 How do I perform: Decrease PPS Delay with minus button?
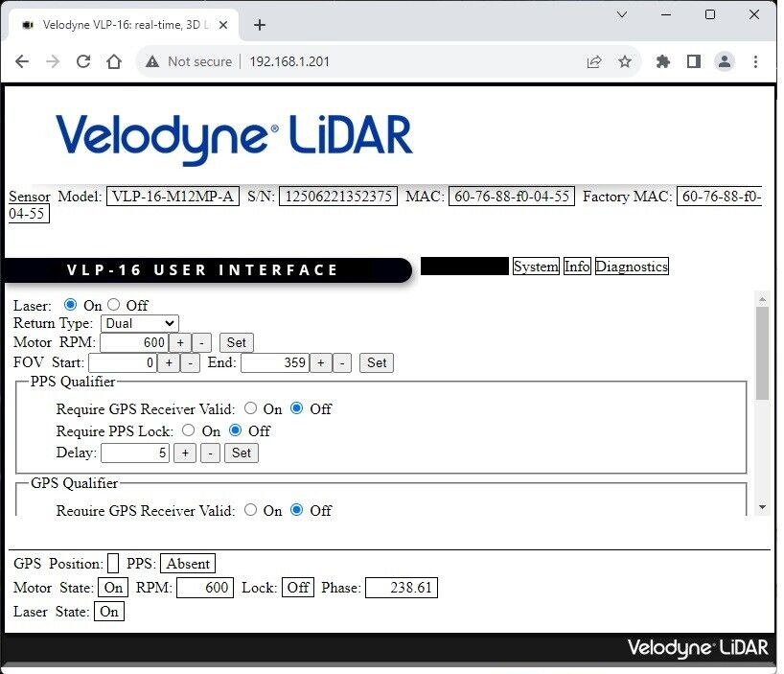[211, 453]
